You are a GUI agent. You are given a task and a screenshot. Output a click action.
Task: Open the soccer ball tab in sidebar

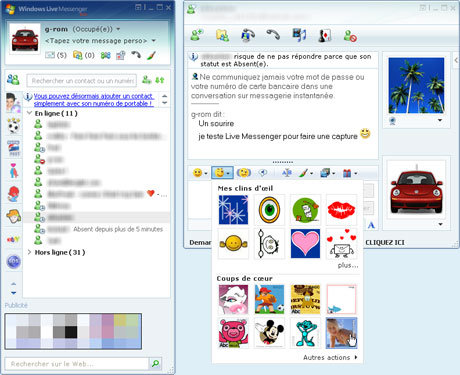(x=14, y=125)
